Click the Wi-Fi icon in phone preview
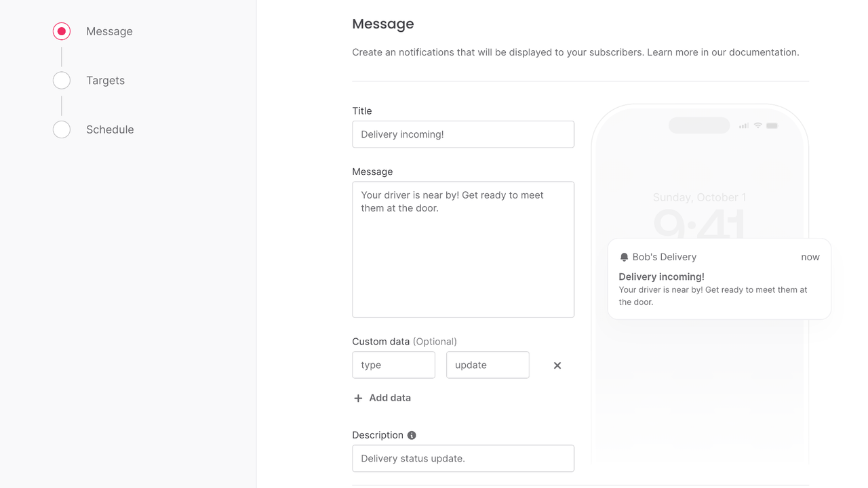The height and width of the screenshot is (488, 868). tap(758, 125)
